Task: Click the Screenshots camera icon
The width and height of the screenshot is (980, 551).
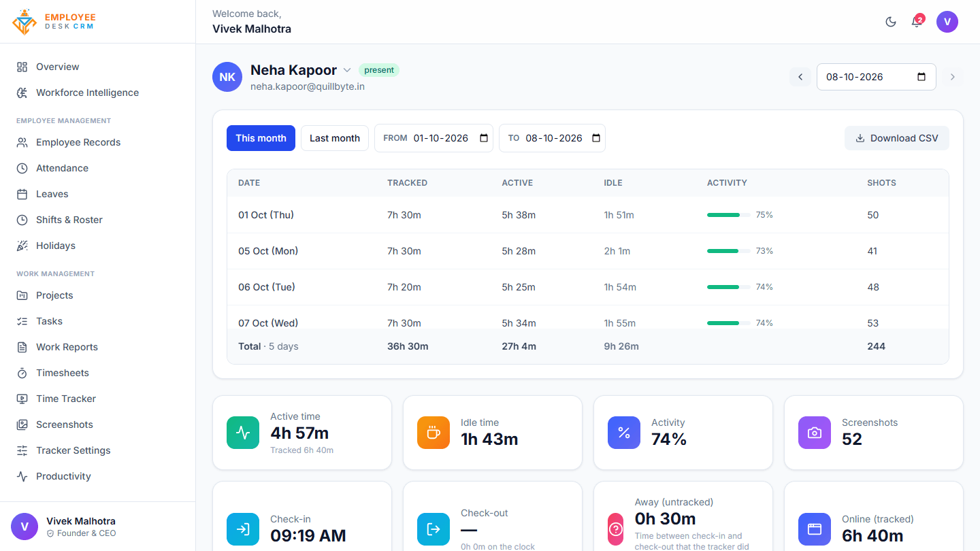Action: 815,433
